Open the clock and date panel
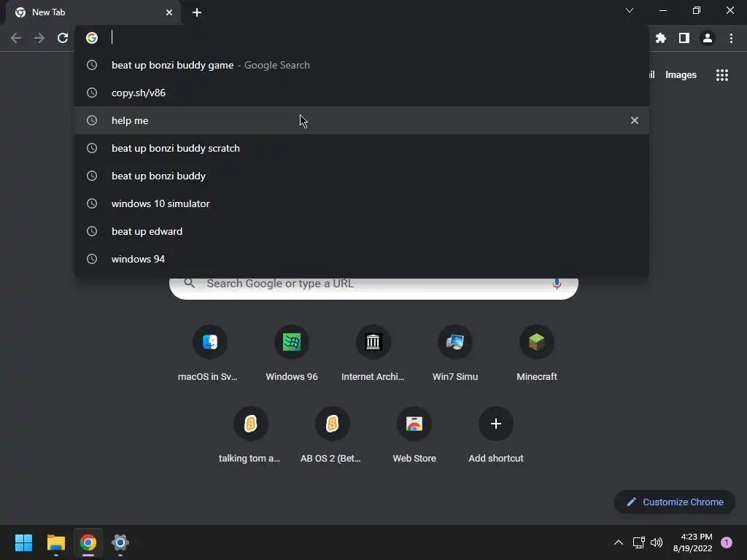 pos(693,542)
